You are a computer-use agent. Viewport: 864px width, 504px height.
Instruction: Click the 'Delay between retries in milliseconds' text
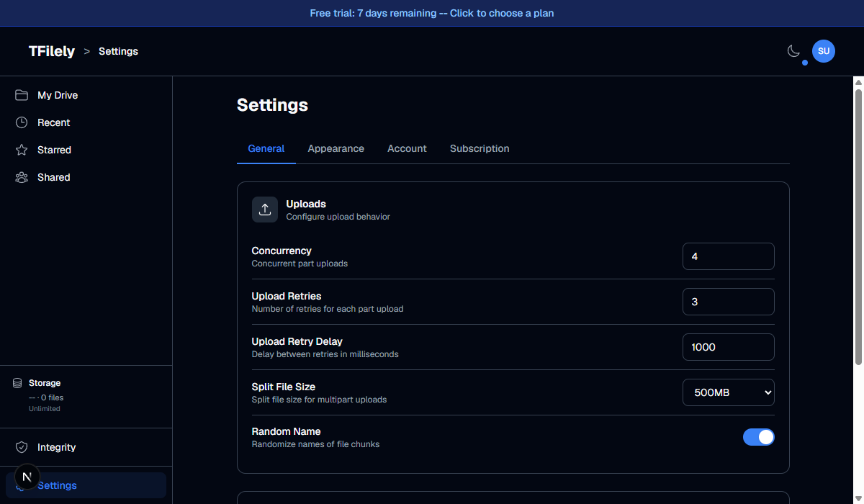click(325, 354)
